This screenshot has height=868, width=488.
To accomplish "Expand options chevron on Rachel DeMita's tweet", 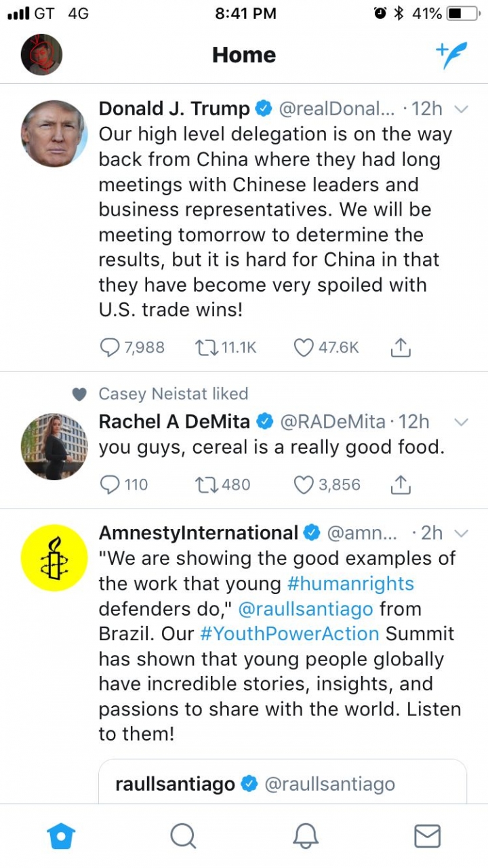I will tap(461, 422).
